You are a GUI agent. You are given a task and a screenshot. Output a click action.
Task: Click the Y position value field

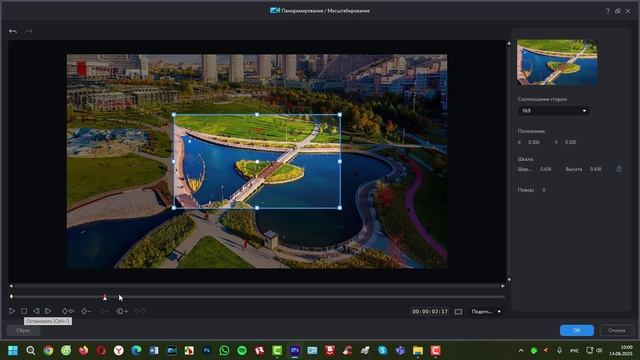pos(571,142)
